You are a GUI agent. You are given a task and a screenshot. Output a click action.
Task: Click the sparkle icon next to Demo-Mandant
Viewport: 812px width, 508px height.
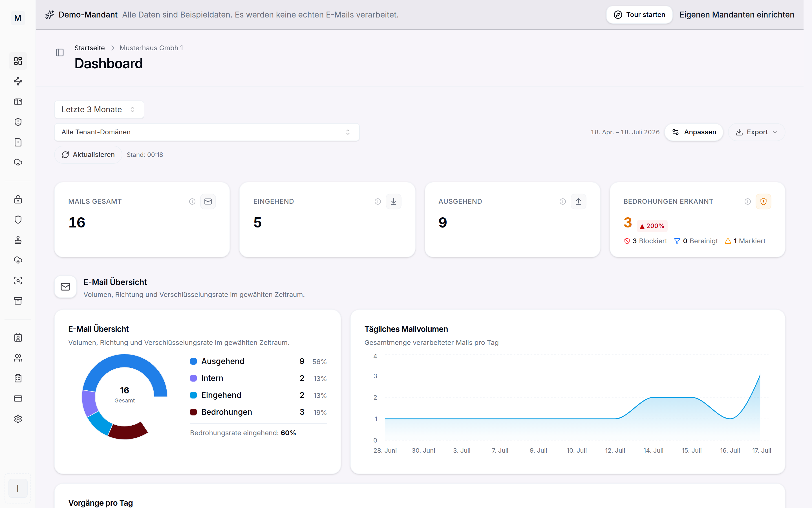pyautogui.click(x=50, y=15)
